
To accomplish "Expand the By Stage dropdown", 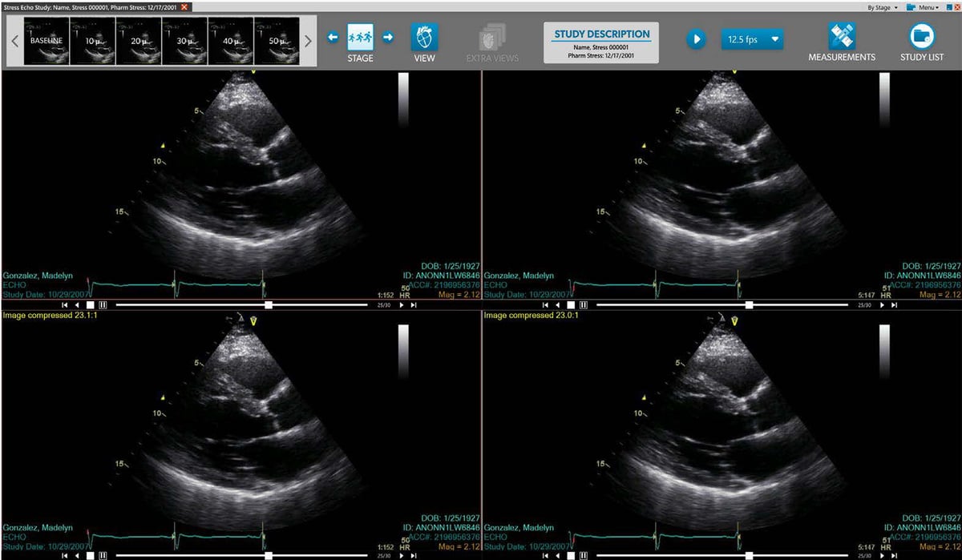I will click(882, 7).
